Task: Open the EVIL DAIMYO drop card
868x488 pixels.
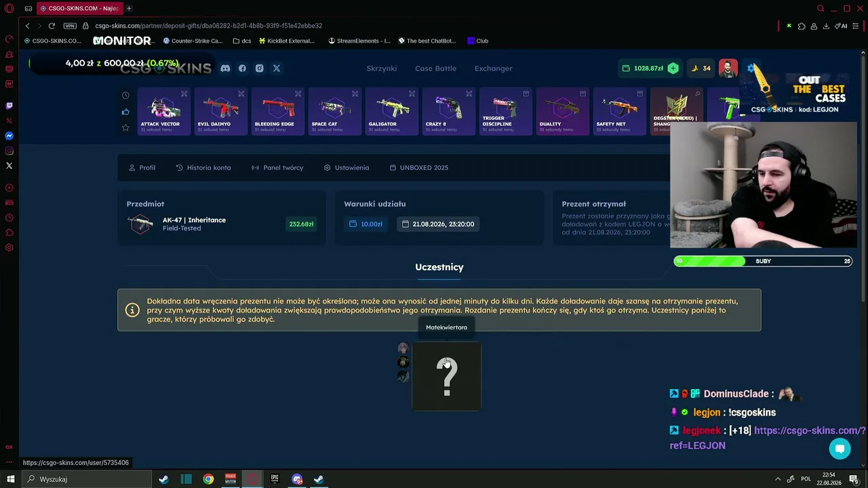Action: (x=221, y=111)
